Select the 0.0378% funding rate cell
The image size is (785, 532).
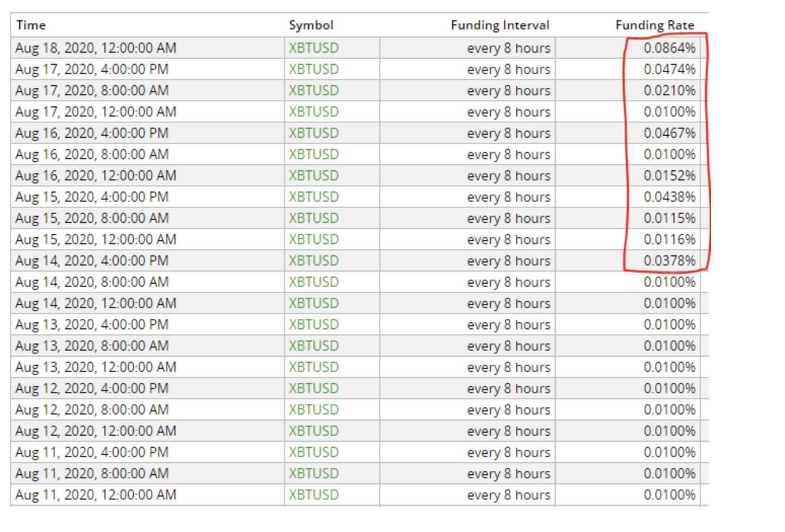(669, 261)
